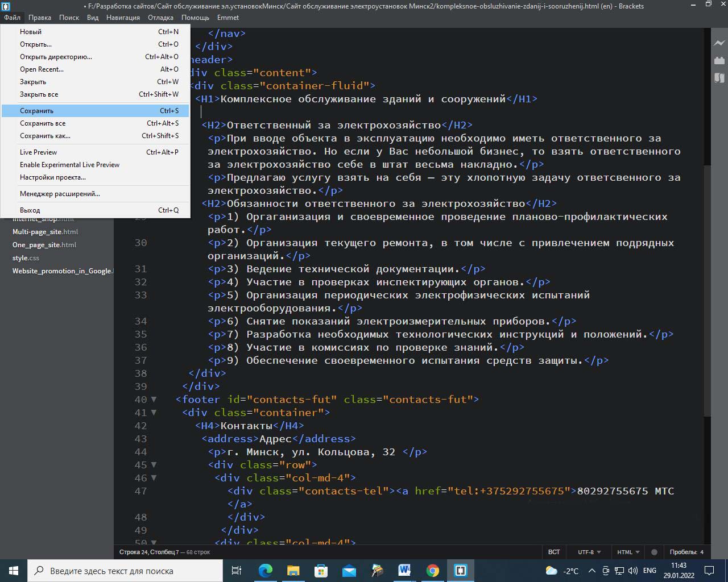Open style.css from the file tree
This screenshot has width=728, height=582.
26,258
